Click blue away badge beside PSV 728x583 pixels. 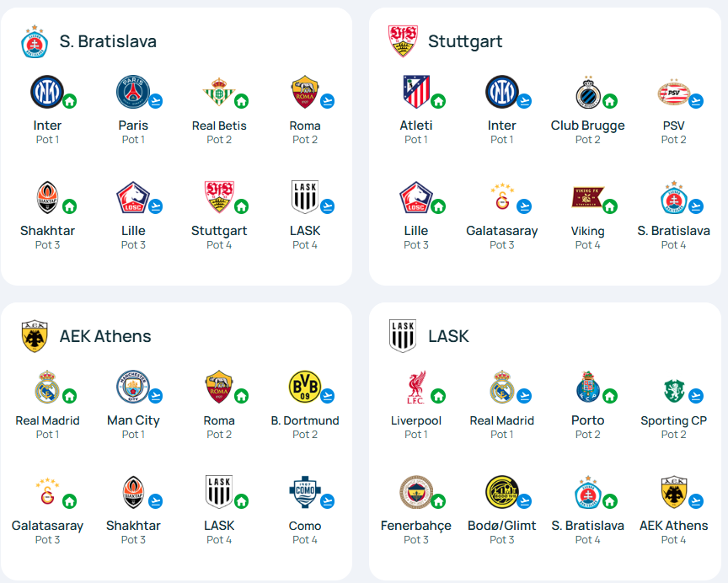point(696,101)
